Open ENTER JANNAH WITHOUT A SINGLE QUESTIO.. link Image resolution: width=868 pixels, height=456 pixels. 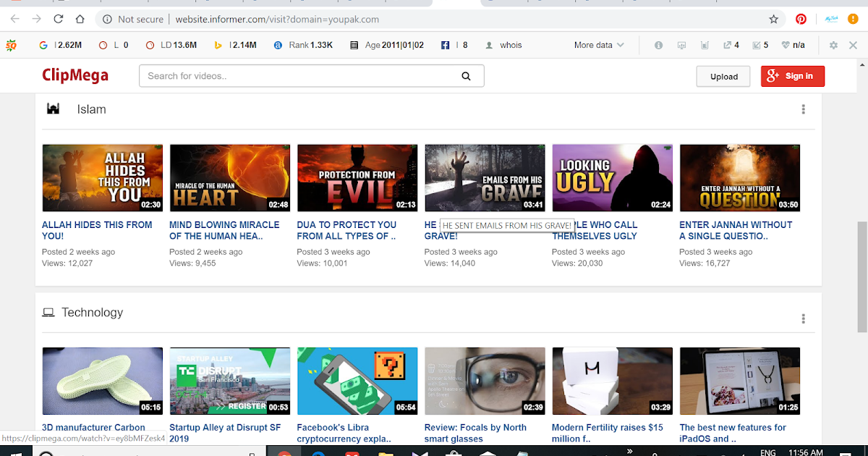click(736, 230)
